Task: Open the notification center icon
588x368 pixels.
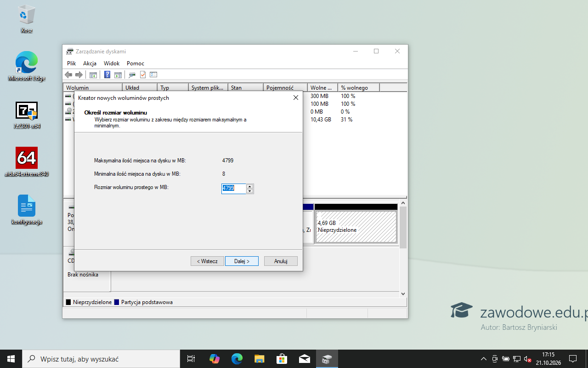Action: (573, 359)
